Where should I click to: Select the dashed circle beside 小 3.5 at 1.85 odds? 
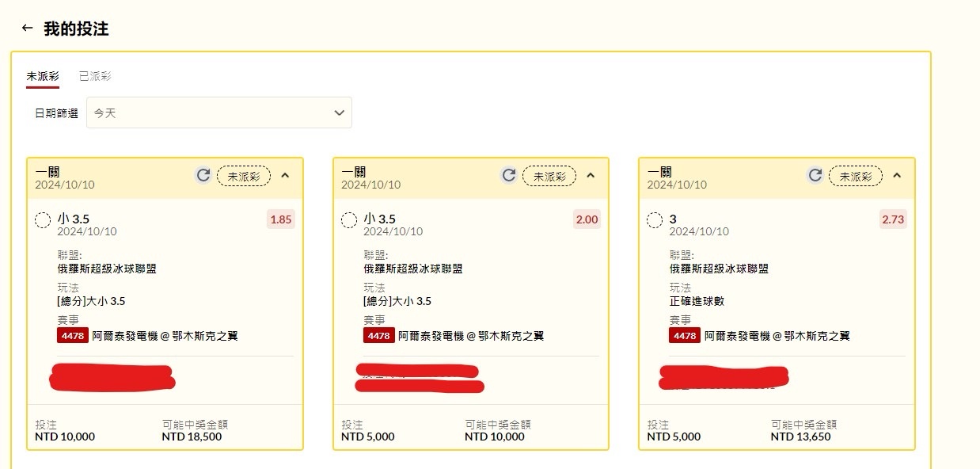(x=44, y=220)
